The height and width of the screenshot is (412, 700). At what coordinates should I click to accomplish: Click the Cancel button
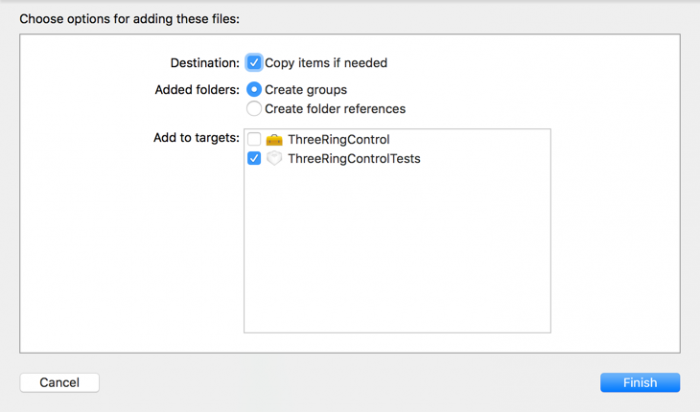[59, 383]
